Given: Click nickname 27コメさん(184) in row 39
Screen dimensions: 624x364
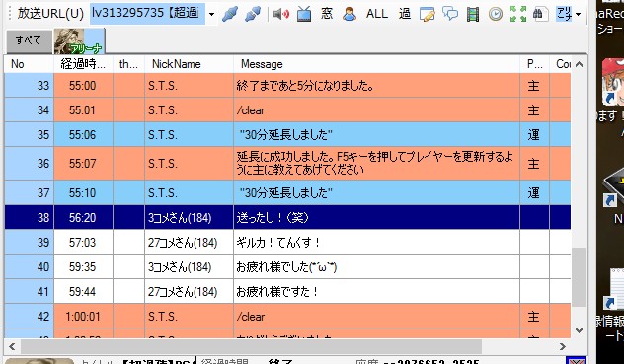Looking at the screenshot, I should (x=183, y=243).
